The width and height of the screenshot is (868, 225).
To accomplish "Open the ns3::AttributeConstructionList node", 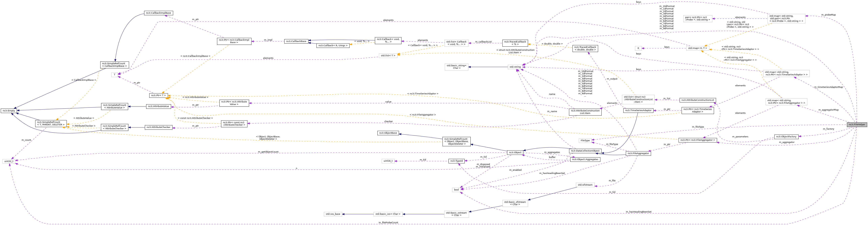I will (698, 100).
